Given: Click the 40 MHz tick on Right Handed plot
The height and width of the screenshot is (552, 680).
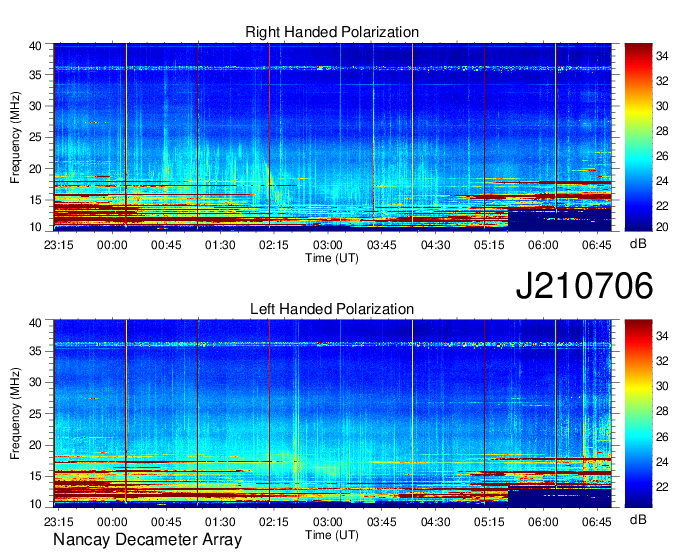Looking at the screenshot, I should (35, 46).
